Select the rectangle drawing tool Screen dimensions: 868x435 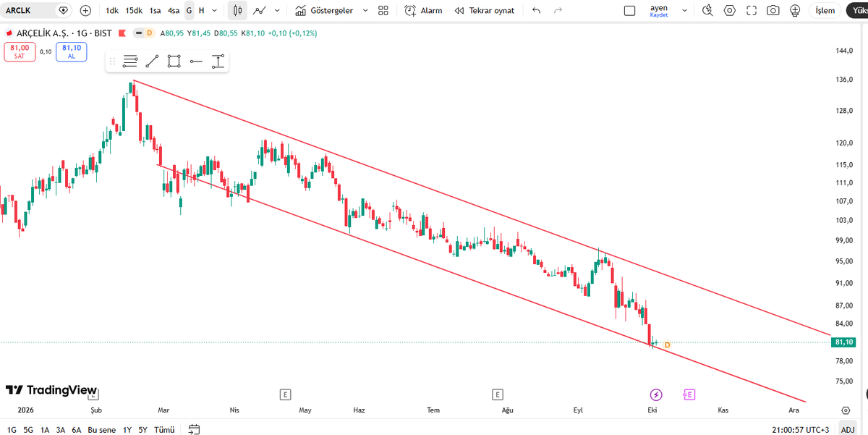174,62
